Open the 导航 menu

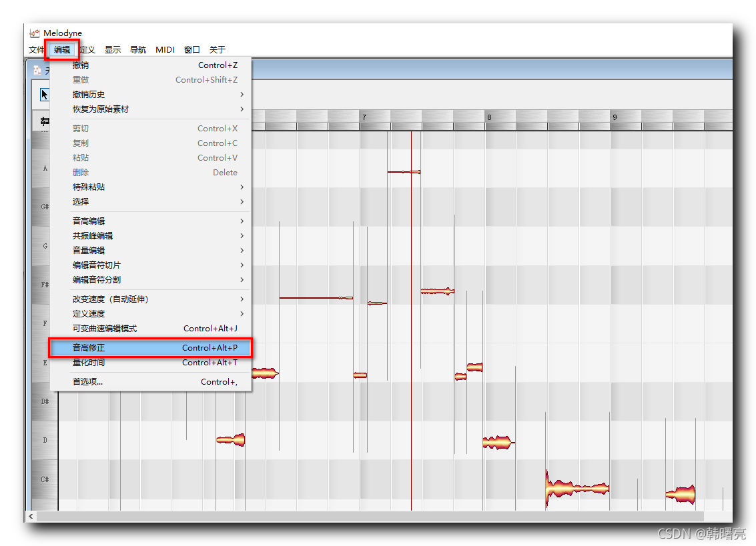click(x=138, y=49)
